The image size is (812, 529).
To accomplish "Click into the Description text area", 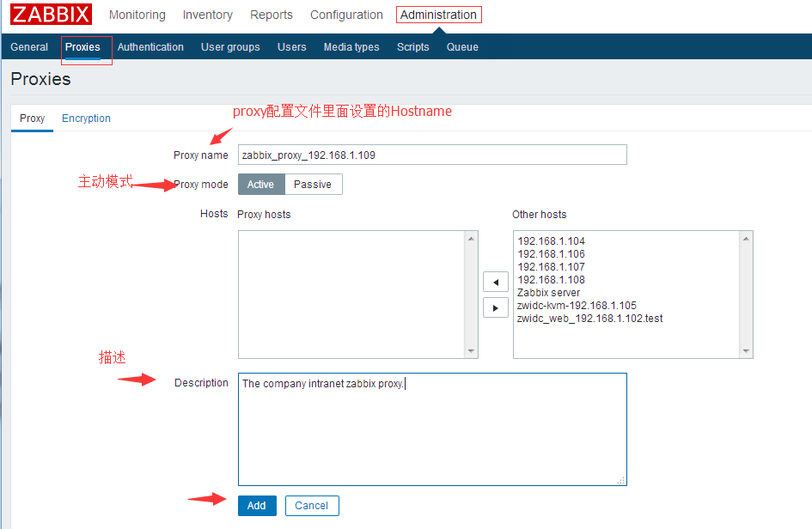I will click(x=432, y=429).
